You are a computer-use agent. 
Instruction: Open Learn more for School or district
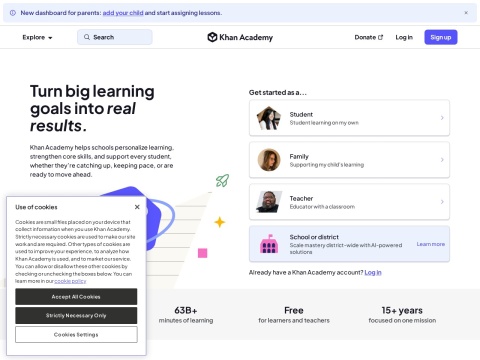click(431, 244)
